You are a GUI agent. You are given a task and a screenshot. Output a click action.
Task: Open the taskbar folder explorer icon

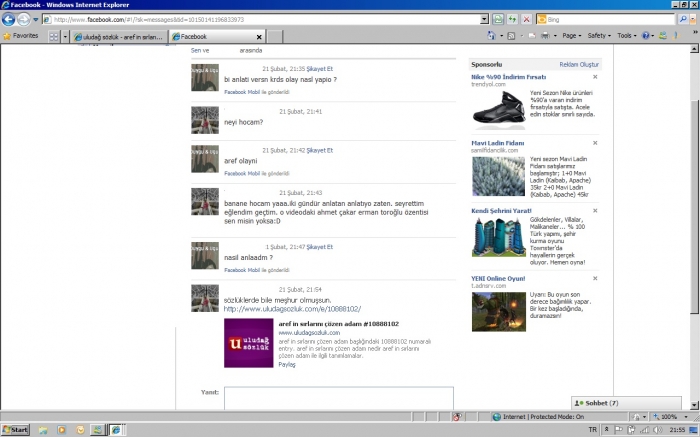click(x=43, y=430)
